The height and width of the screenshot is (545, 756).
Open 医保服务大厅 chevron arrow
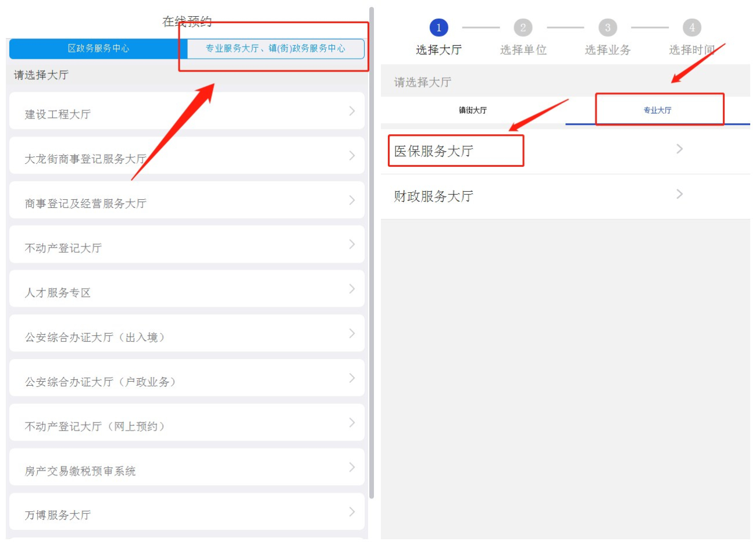679,149
